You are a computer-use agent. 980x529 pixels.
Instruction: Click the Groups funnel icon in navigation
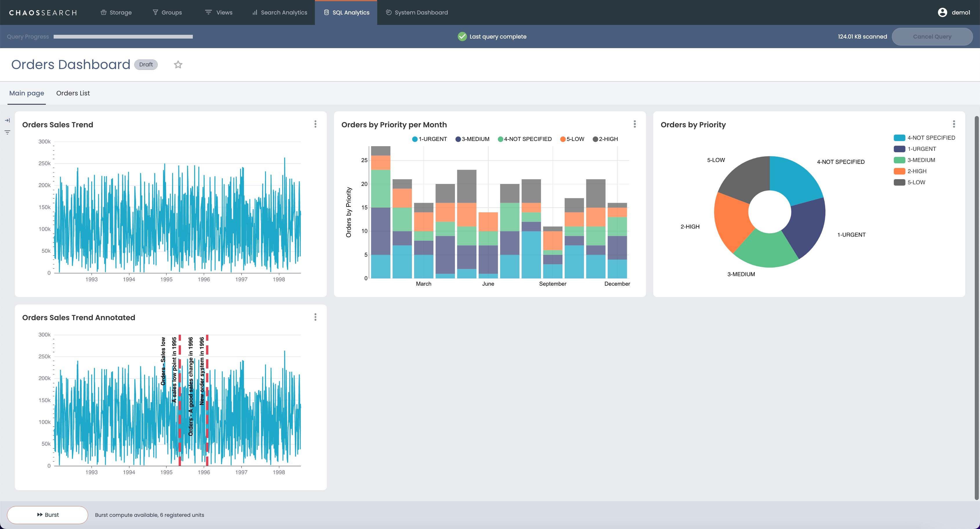(x=155, y=12)
